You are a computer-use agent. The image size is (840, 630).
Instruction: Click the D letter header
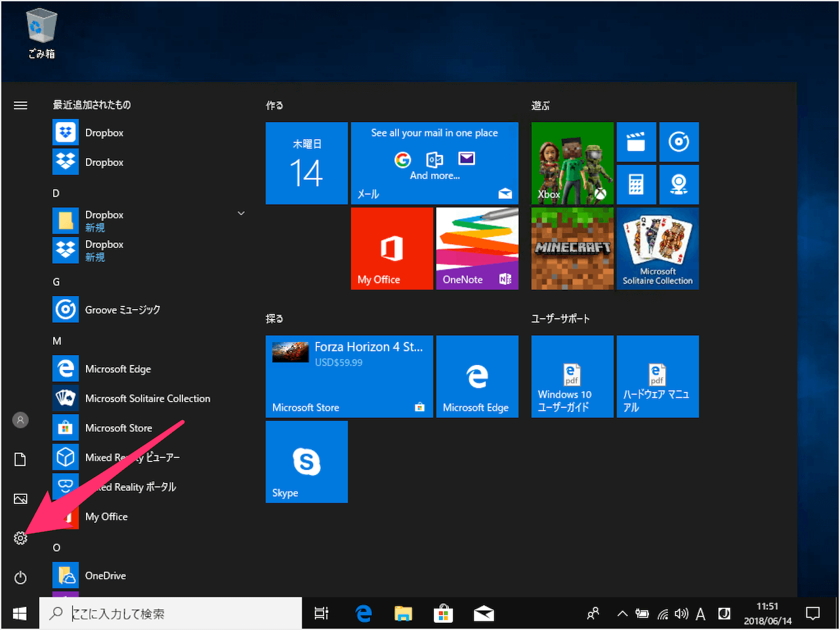pos(56,193)
